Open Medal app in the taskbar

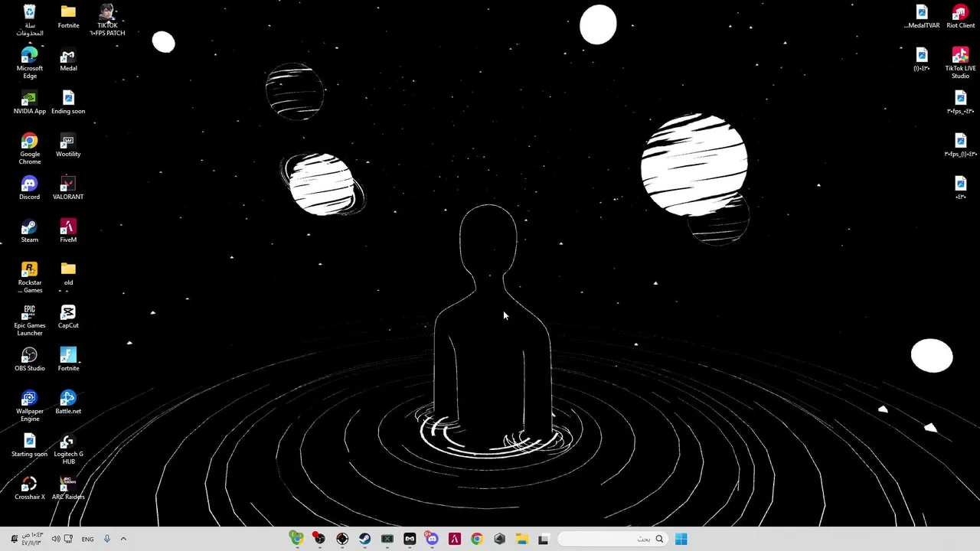410,539
